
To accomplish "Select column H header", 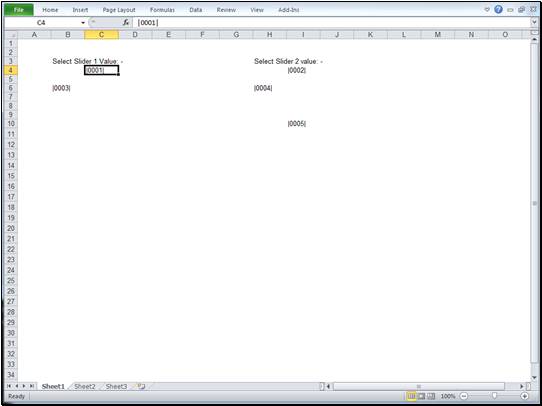I will point(270,35).
